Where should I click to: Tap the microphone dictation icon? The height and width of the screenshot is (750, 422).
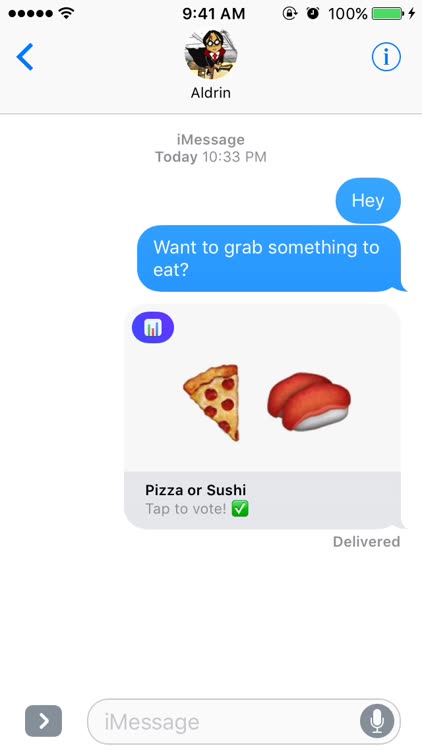[x=377, y=721]
